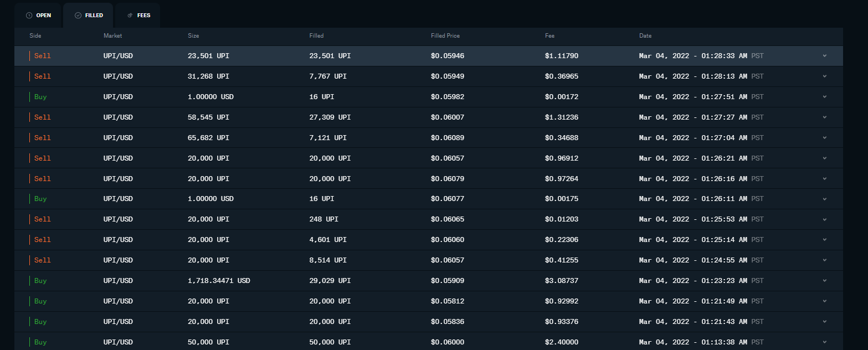Click the $2.40000 fee value

tap(562, 342)
